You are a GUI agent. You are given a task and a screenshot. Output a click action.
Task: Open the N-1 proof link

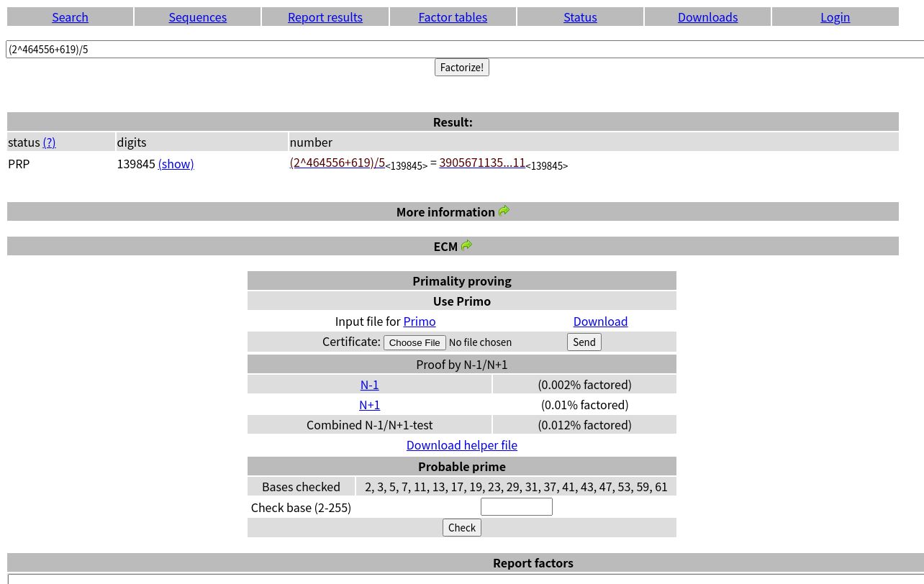coord(369,385)
